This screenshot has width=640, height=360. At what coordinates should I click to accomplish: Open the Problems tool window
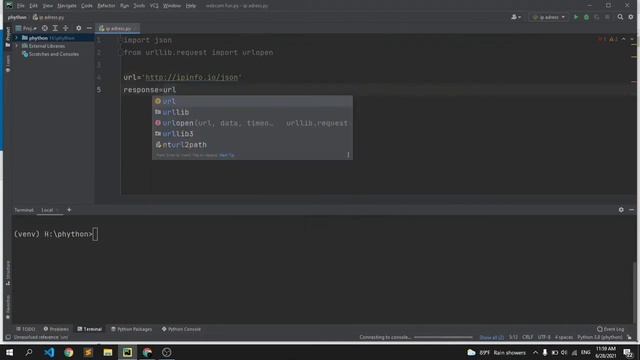(x=56, y=329)
